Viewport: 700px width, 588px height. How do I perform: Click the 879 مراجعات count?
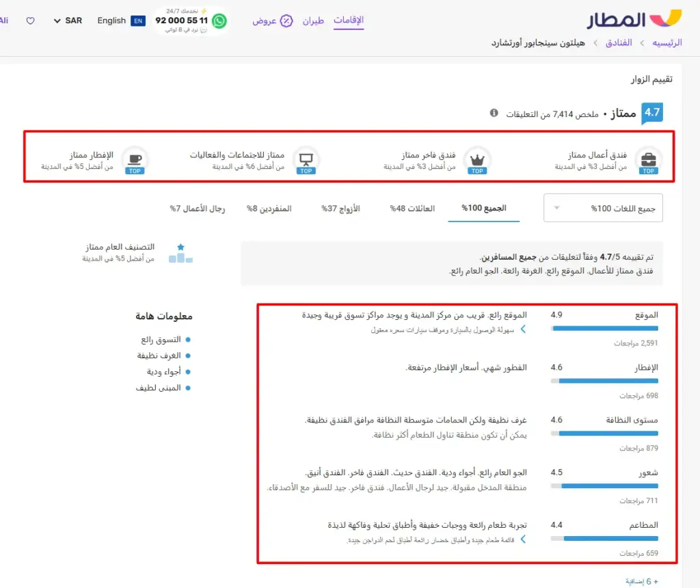pyautogui.click(x=638, y=449)
